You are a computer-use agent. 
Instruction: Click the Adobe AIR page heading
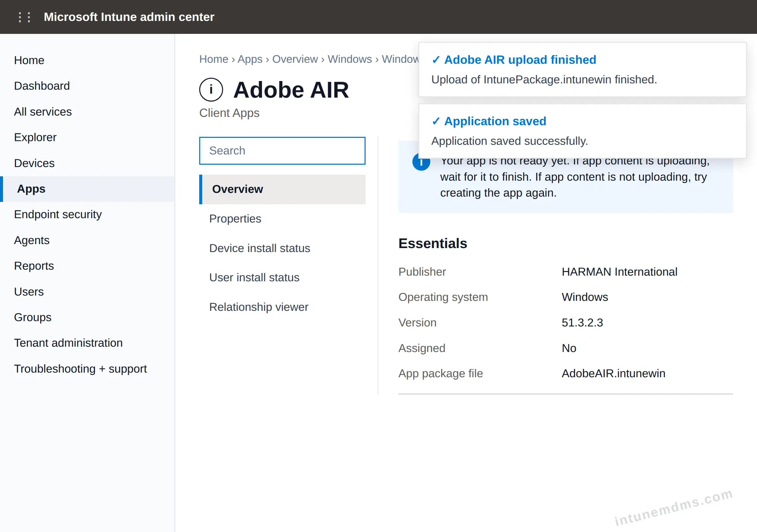tap(291, 90)
